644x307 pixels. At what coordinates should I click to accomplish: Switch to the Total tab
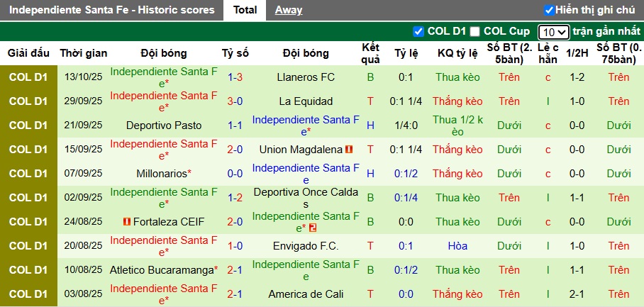pyautogui.click(x=245, y=10)
